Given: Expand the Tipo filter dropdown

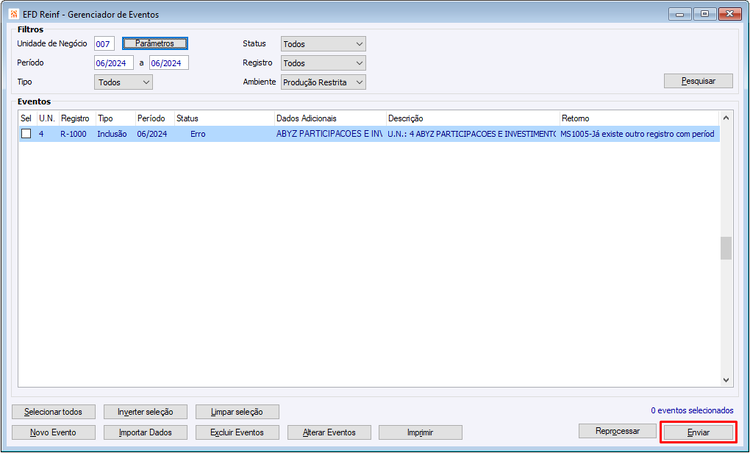Looking at the screenshot, I should coord(123,82).
